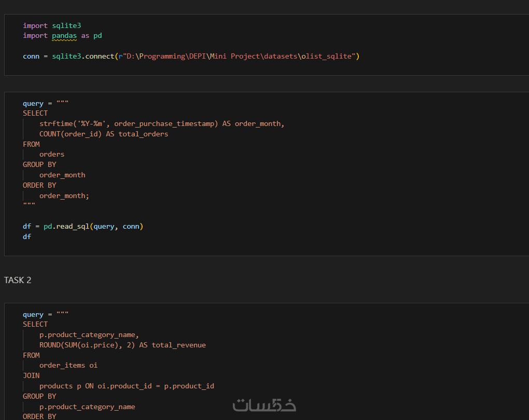529x420 pixels.
Task: Click the standalone "df" output line
Action: tap(27, 236)
